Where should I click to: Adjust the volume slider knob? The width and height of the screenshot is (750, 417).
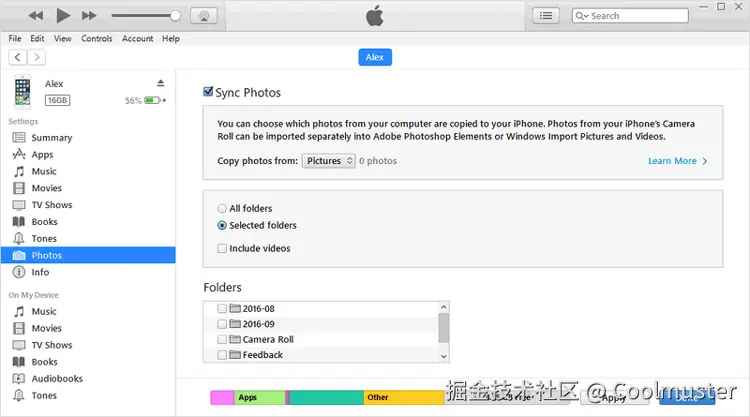[x=176, y=16]
